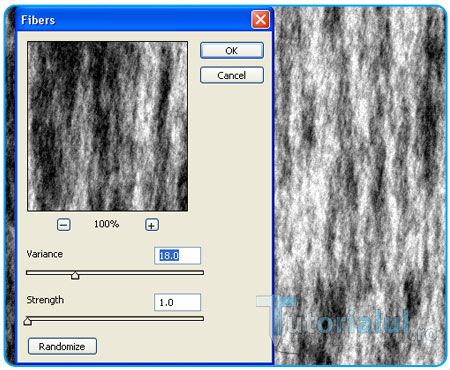The width and height of the screenshot is (450, 370).
Task: Cancel the Fibers filter dialog
Action: tap(232, 75)
